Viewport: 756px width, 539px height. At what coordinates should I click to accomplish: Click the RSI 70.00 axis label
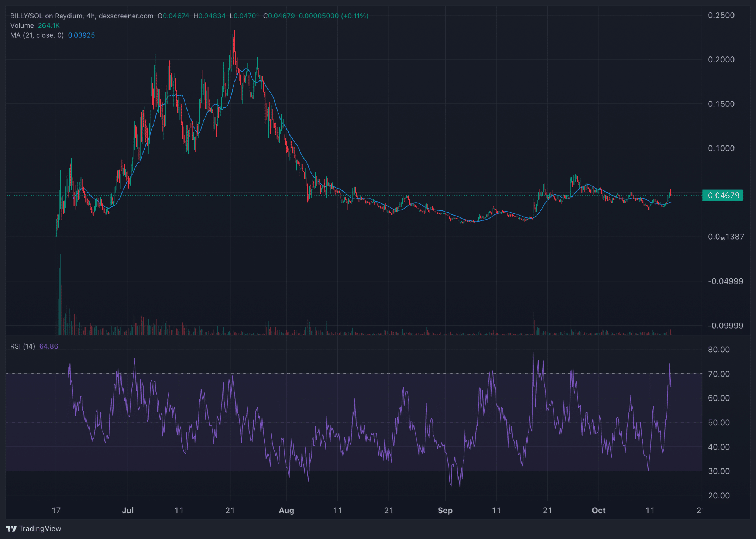[719, 374]
